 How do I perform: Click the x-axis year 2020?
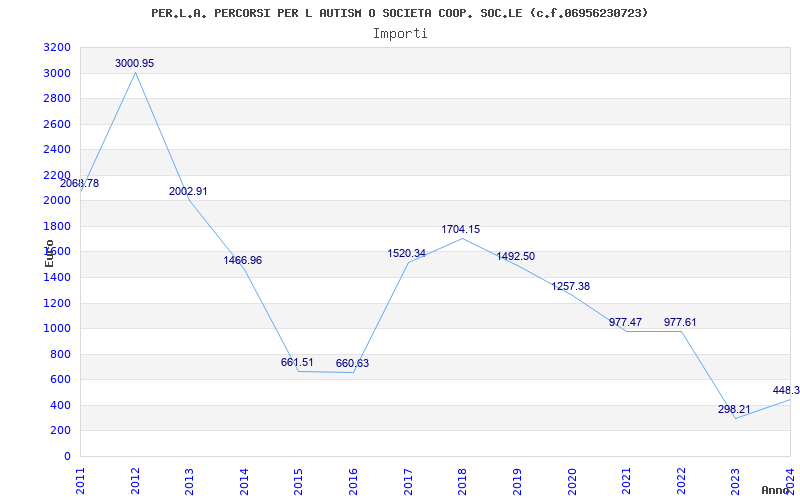[572, 481]
